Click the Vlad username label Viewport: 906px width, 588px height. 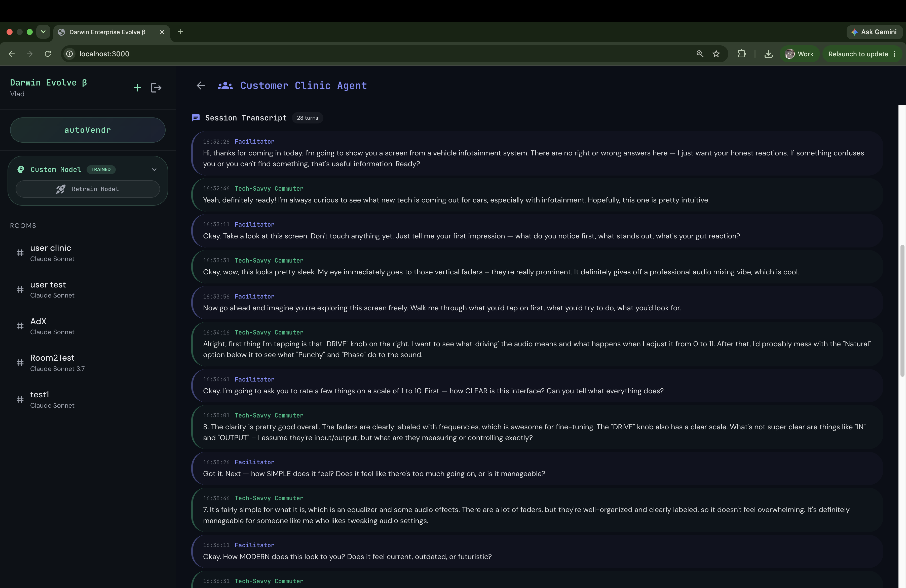click(x=17, y=94)
